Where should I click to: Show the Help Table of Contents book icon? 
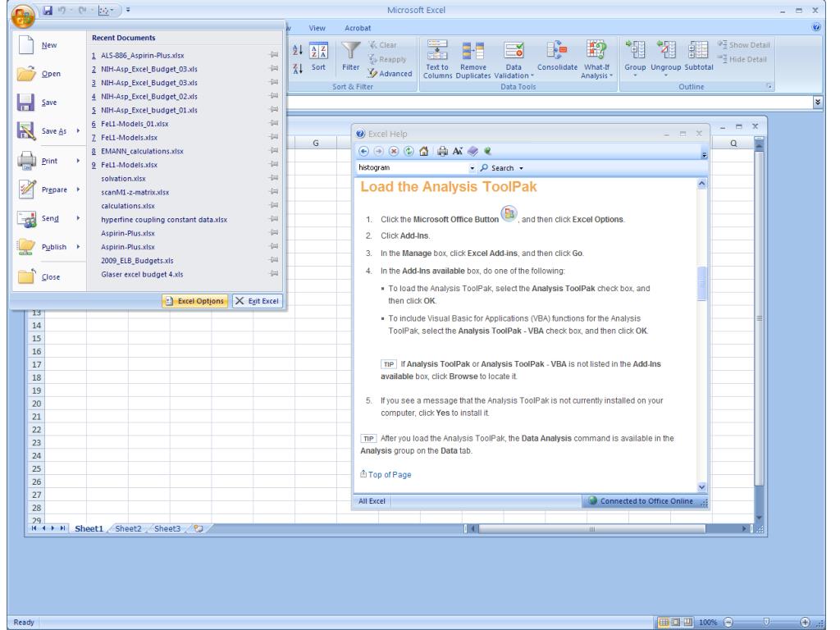click(x=472, y=152)
